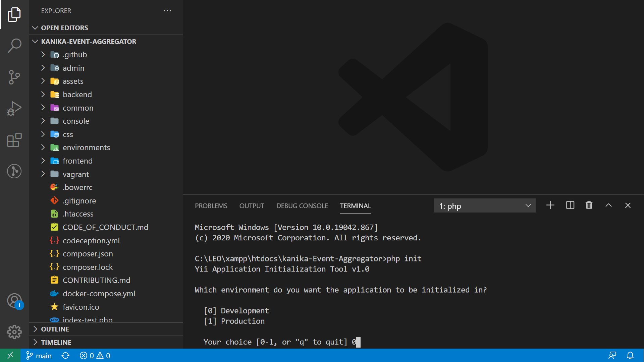
Task: Click the EXPLORER panel title
Action: pos(56,11)
